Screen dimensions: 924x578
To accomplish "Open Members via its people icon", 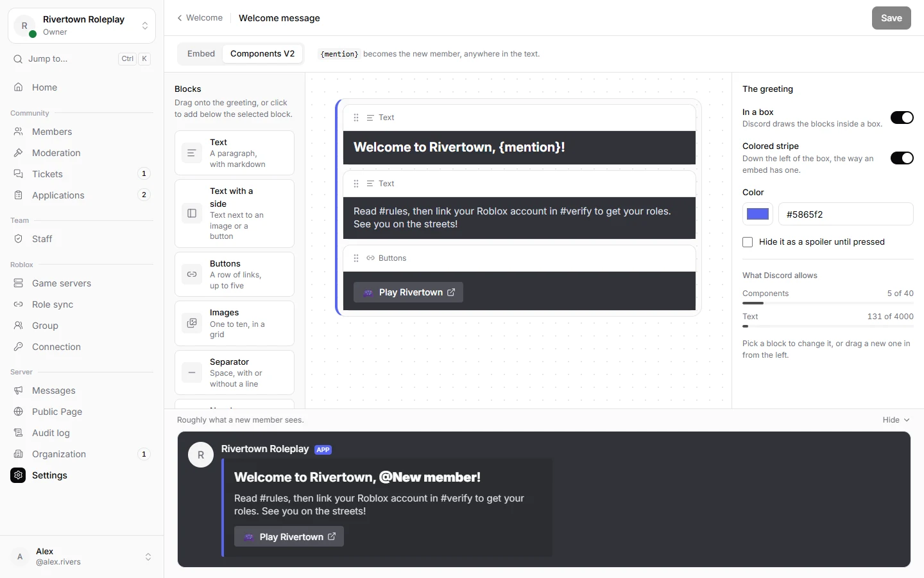I will (19, 132).
